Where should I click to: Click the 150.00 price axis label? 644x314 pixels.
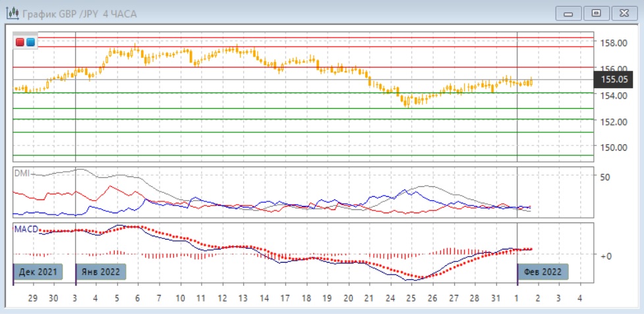613,147
